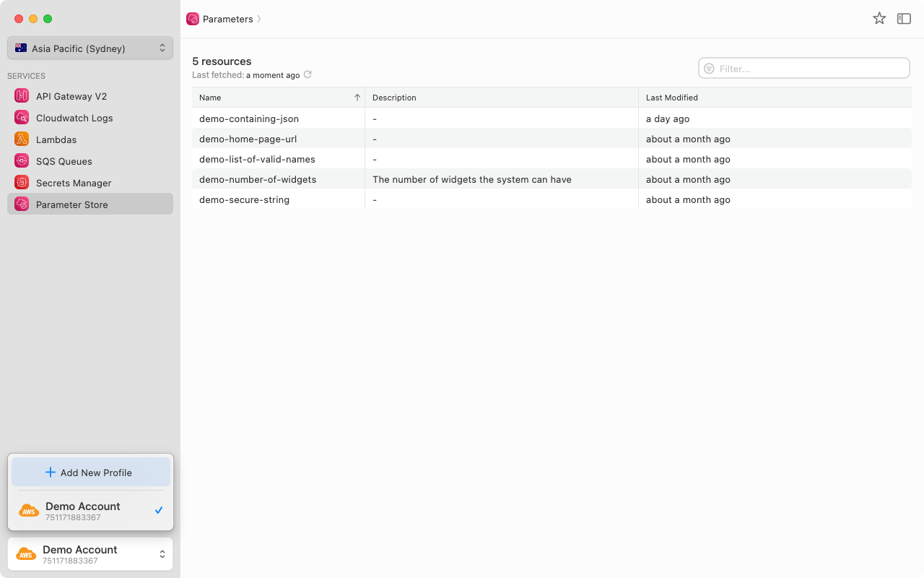Select Parameter Store in sidebar

point(90,204)
